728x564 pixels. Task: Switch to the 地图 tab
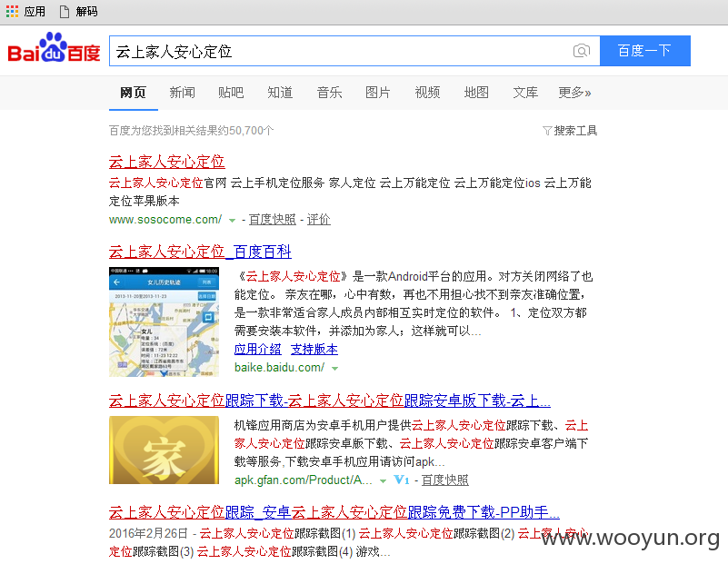click(476, 93)
